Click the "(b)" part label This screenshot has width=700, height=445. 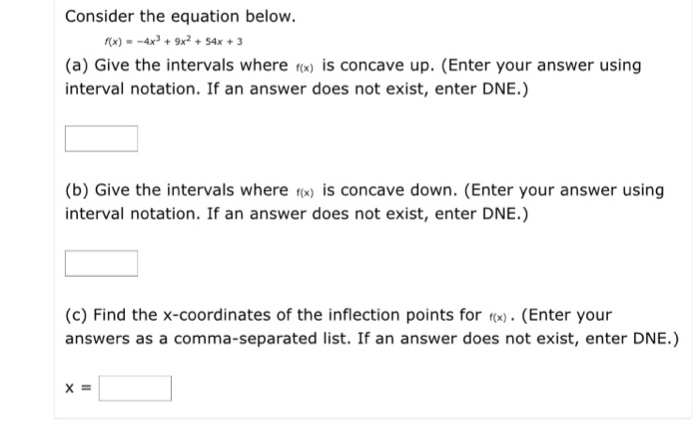coord(77,191)
